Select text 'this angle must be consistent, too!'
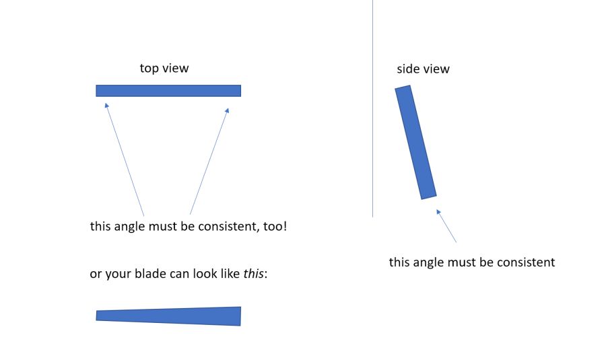 point(189,226)
